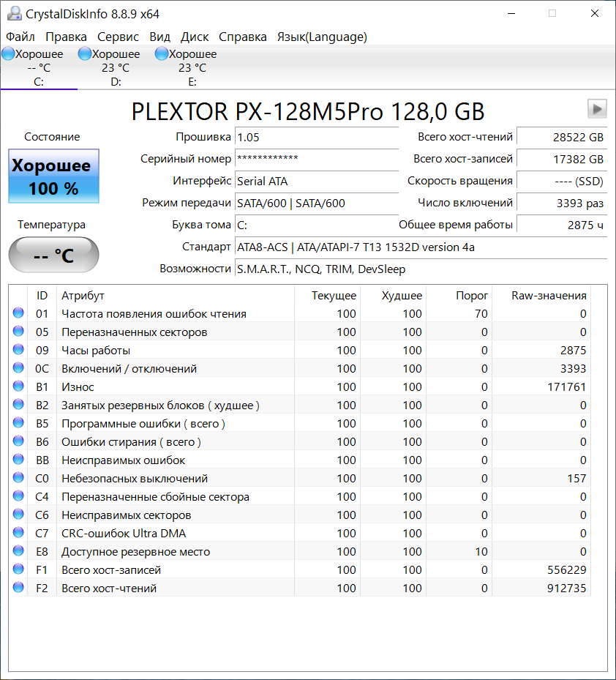
Task: Select drive D: in disk bar
Action: point(116,67)
